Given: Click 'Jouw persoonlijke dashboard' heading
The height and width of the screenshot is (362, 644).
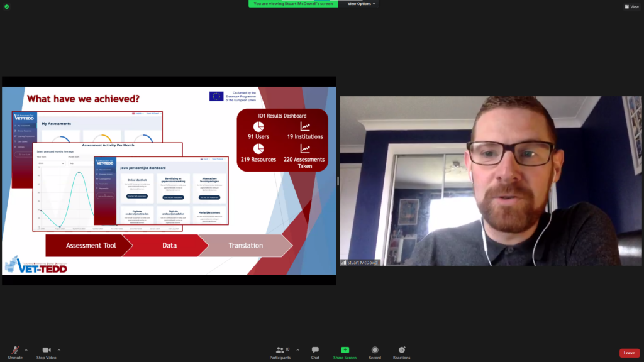Looking at the screenshot, I should pos(143,168).
